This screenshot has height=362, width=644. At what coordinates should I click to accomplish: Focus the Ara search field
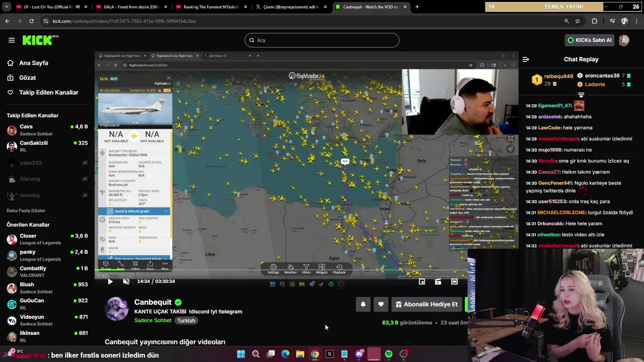[x=322, y=40]
